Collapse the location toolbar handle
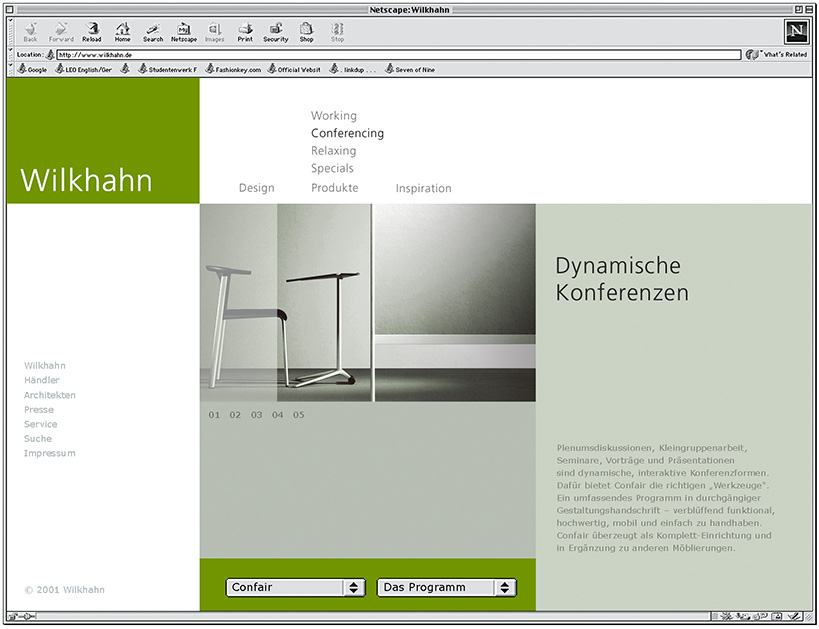Image resolution: width=819 pixels, height=629 pixels. [x=10, y=54]
